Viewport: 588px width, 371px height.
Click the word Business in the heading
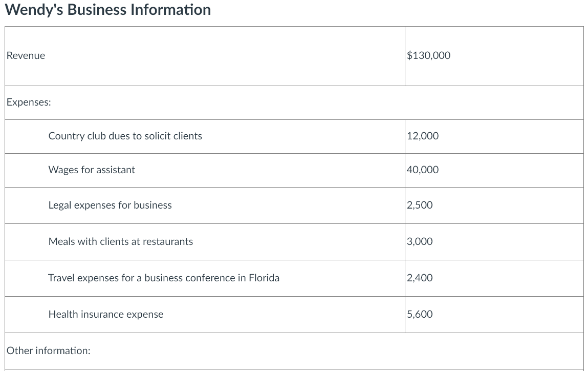pyautogui.click(x=97, y=10)
